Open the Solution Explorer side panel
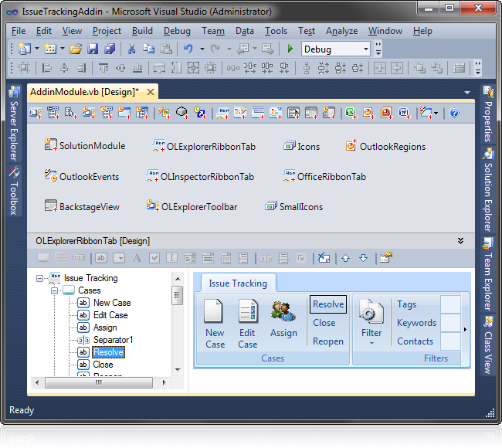This screenshot has width=502, height=448. point(487,190)
